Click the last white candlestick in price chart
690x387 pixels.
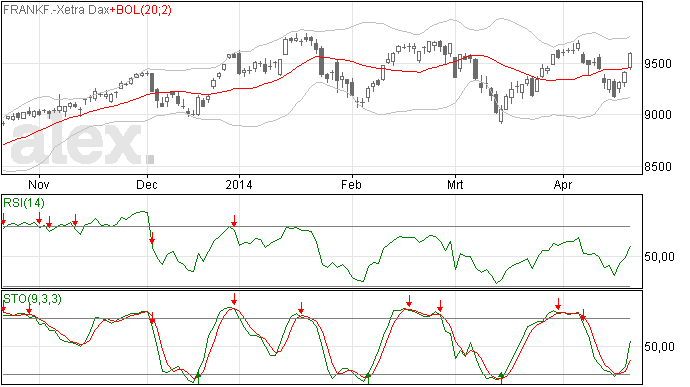point(630,60)
